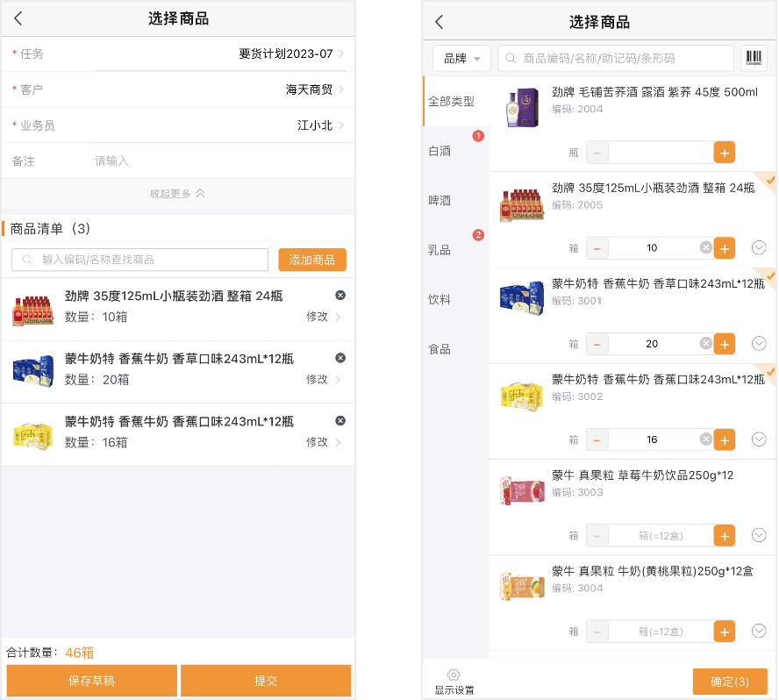Click 添加商品 button
The width and height of the screenshot is (779, 700).
click(x=312, y=260)
